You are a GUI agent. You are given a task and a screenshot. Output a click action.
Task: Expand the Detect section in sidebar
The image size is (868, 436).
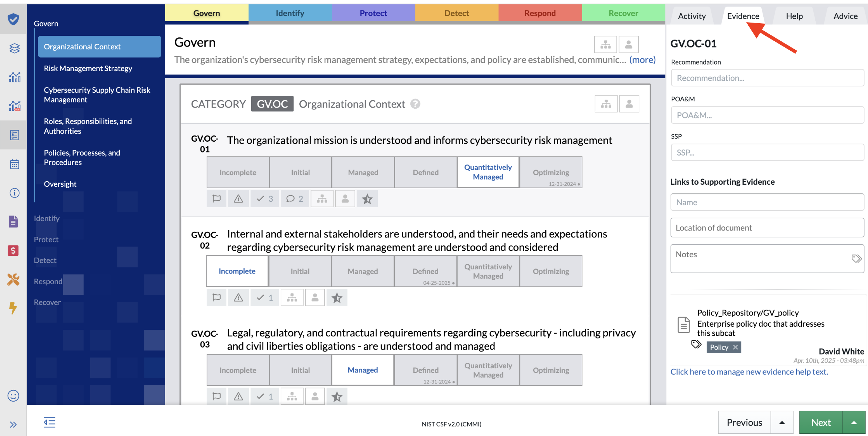coord(45,260)
